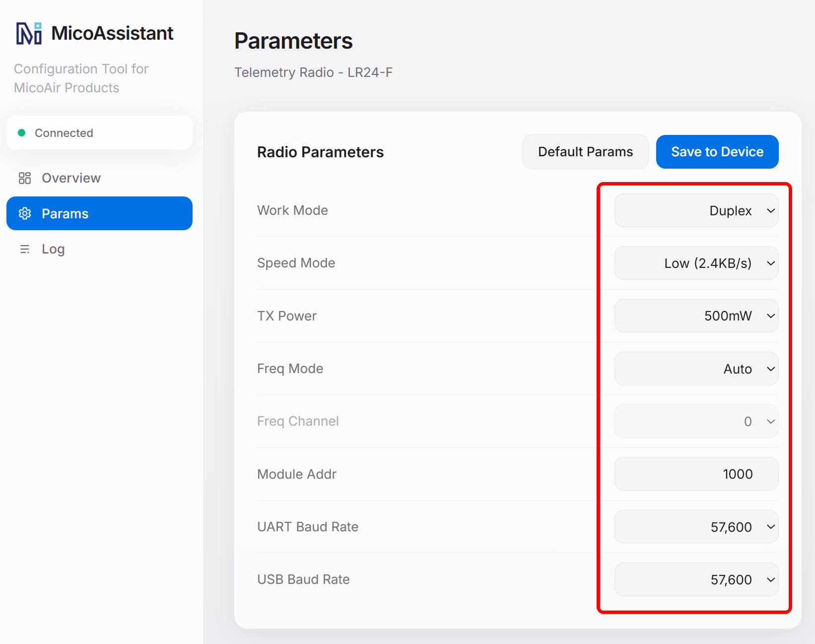This screenshot has height=644, width=815.
Task: Click the Overview grid icon
Action: [x=25, y=178]
